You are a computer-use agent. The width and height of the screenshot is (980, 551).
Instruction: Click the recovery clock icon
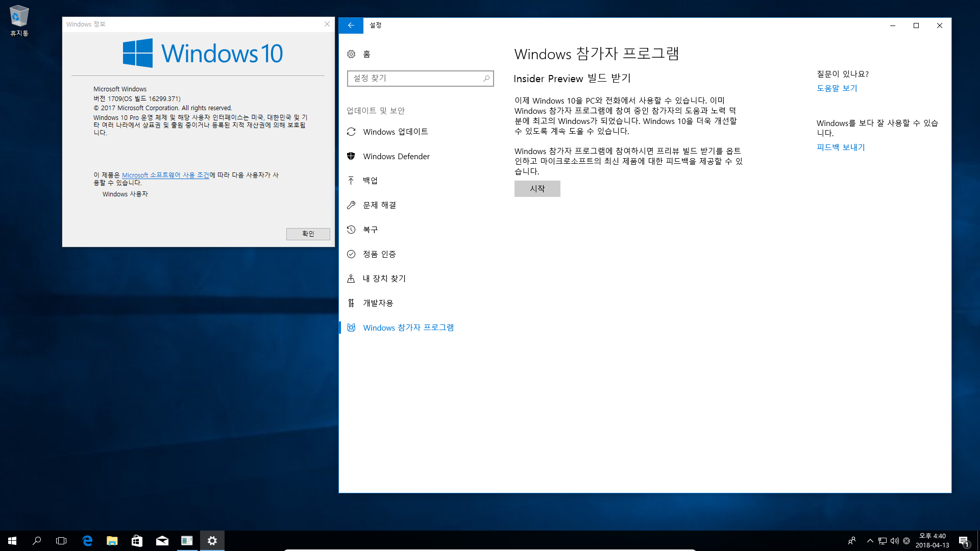click(351, 230)
